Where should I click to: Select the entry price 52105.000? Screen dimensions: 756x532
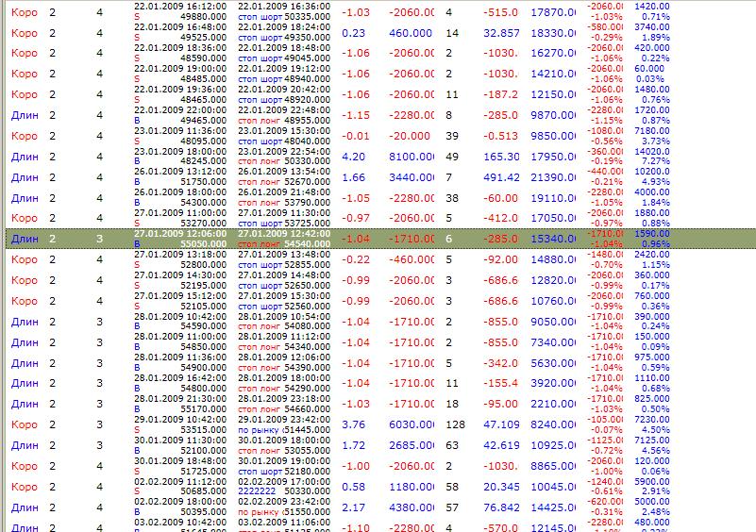pos(204,307)
